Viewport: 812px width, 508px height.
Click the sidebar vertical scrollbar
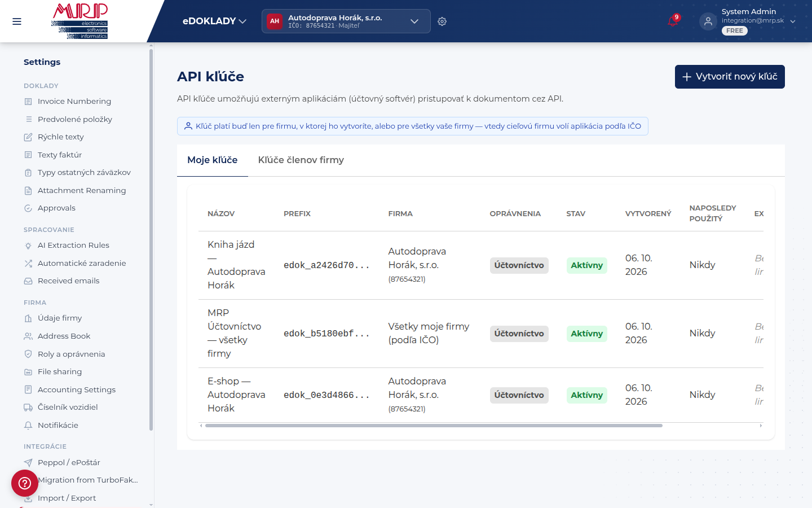point(151,240)
